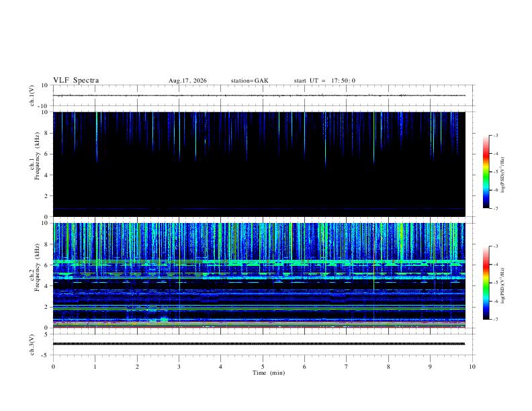Click the ch.3(V) waveform band
This screenshot has width=532, height=411.
pos(259,344)
